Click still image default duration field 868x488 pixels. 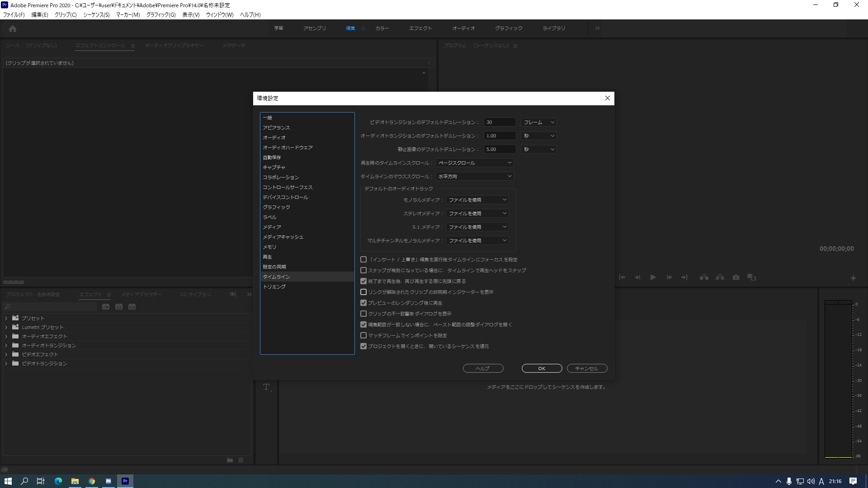500,150
